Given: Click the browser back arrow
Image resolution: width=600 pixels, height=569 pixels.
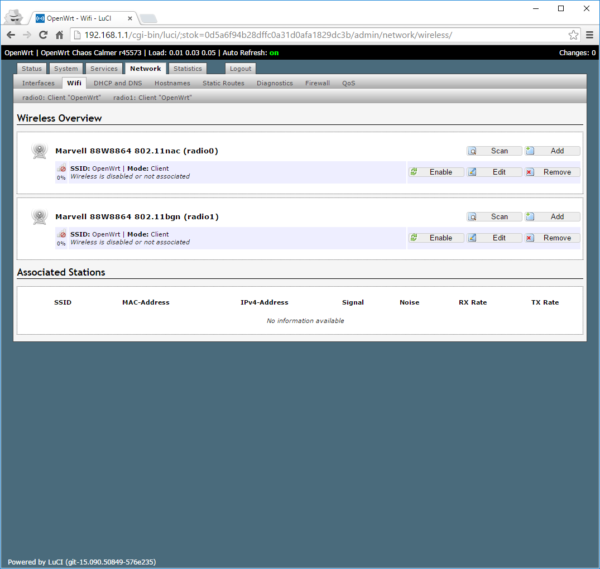Looking at the screenshot, I should click(x=12, y=34).
